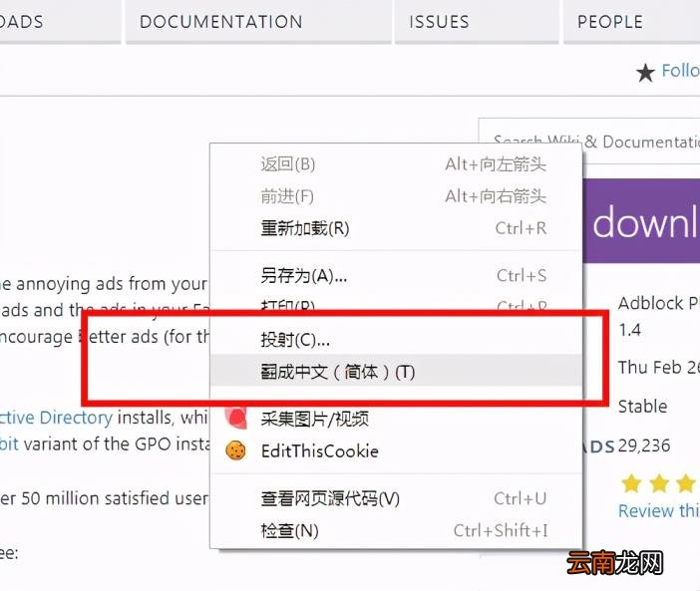
Task: Open the ISSUES tab
Action: click(x=477, y=21)
